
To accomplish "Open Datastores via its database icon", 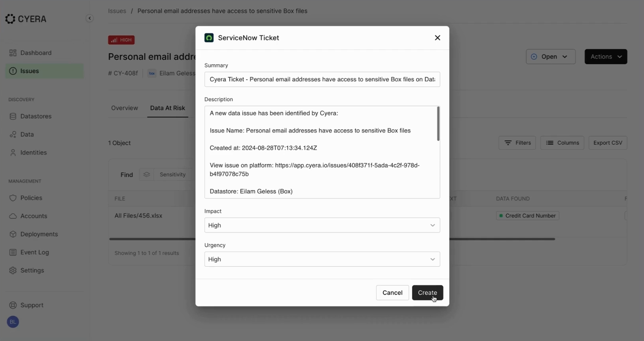I will 13,116.
